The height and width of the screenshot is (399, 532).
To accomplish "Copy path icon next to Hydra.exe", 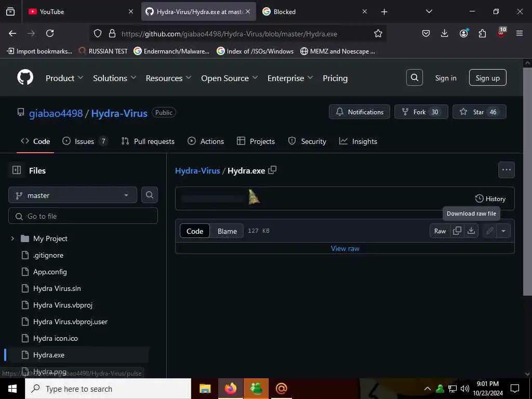I will click(272, 170).
